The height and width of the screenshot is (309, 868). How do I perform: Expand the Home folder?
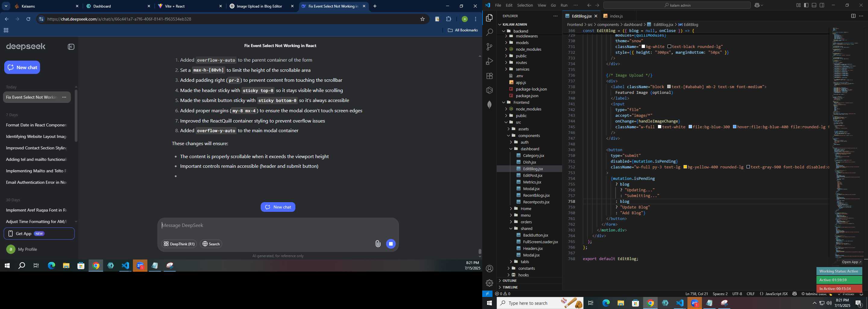[x=526, y=209]
